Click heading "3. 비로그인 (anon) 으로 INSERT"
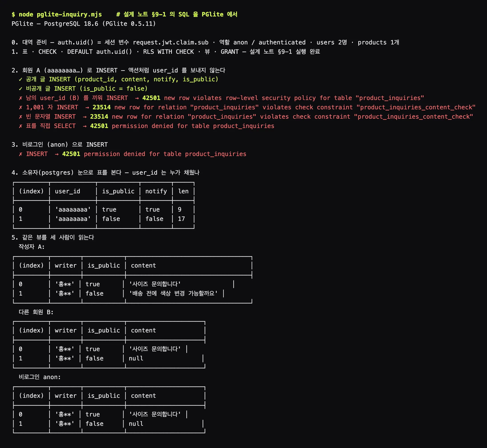This screenshot has width=487, height=448. [x=60, y=144]
